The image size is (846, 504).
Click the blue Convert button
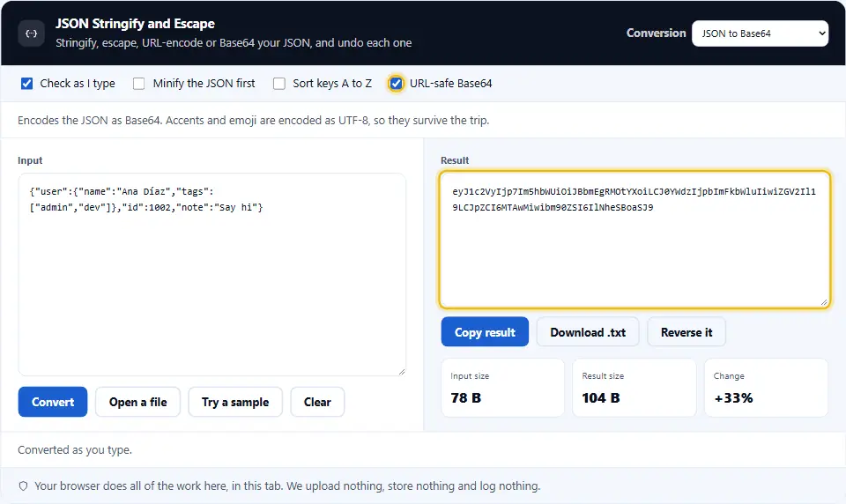tap(53, 402)
